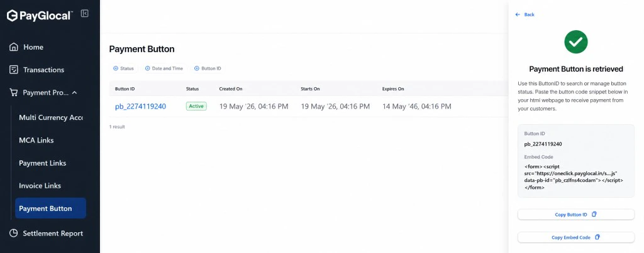Image resolution: width=644 pixels, height=253 pixels.
Task: Click the green success checkmark icon
Action: click(x=576, y=41)
